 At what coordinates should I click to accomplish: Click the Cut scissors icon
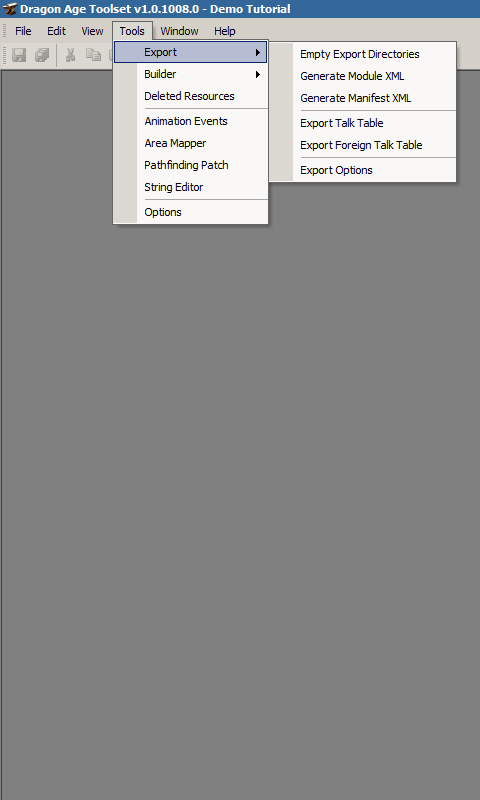pyautogui.click(x=70, y=55)
